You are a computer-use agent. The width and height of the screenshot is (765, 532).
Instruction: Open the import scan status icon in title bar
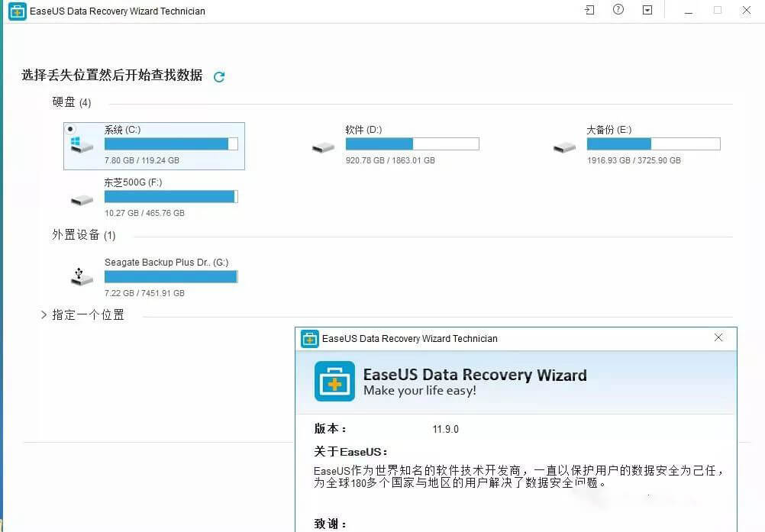[589, 10]
